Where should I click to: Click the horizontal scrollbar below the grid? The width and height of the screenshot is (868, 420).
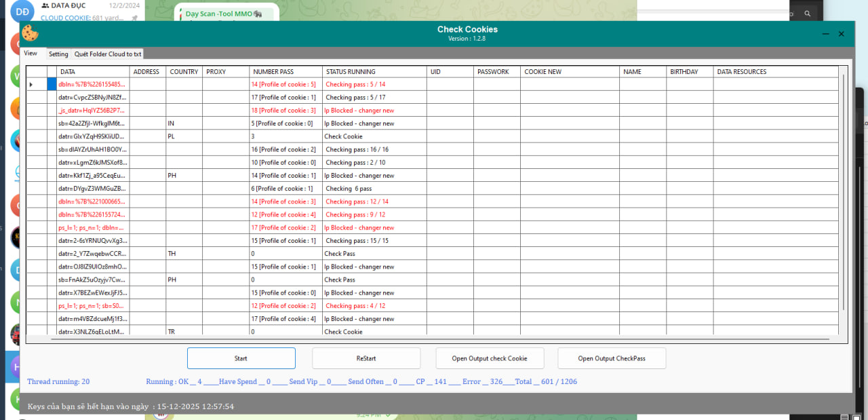(434, 339)
